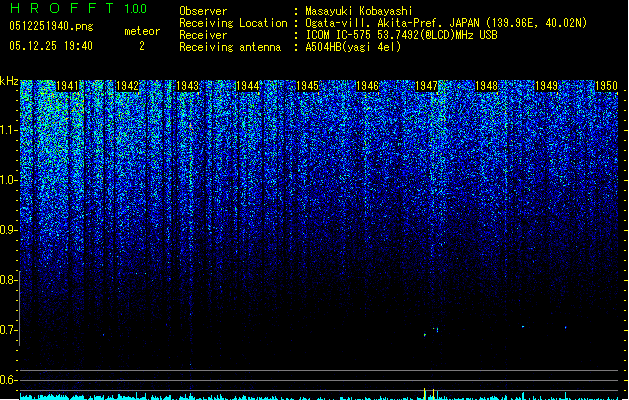The width and height of the screenshot is (629, 400).
Task: Click the meteor label
Action: click(142, 31)
